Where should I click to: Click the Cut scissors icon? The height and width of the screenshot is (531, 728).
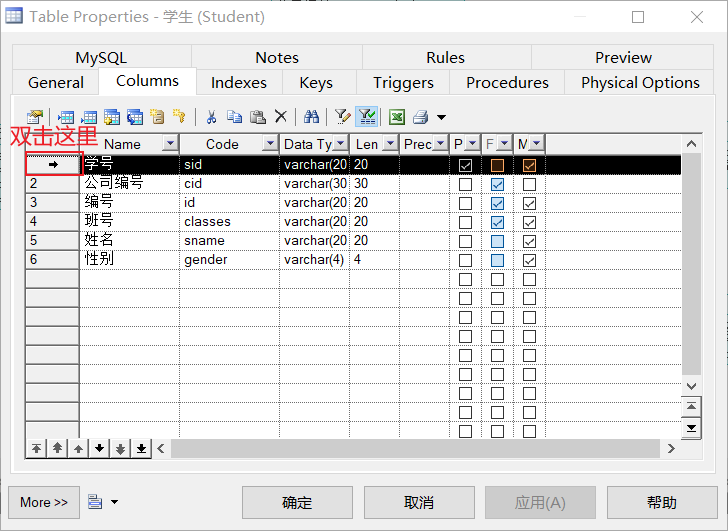point(211,117)
